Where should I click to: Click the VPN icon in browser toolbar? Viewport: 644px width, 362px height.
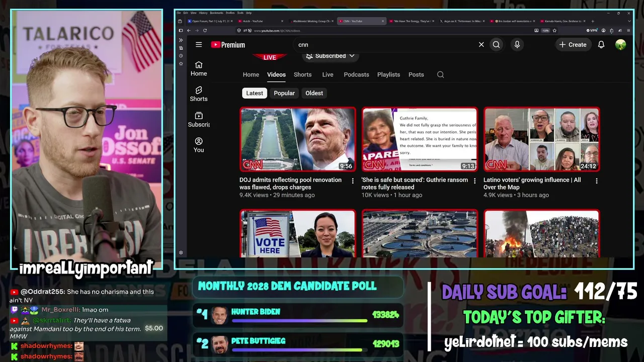592,31
